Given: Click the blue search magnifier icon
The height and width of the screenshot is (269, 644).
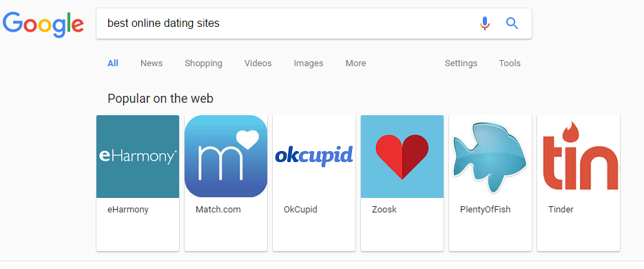Looking at the screenshot, I should [512, 23].
